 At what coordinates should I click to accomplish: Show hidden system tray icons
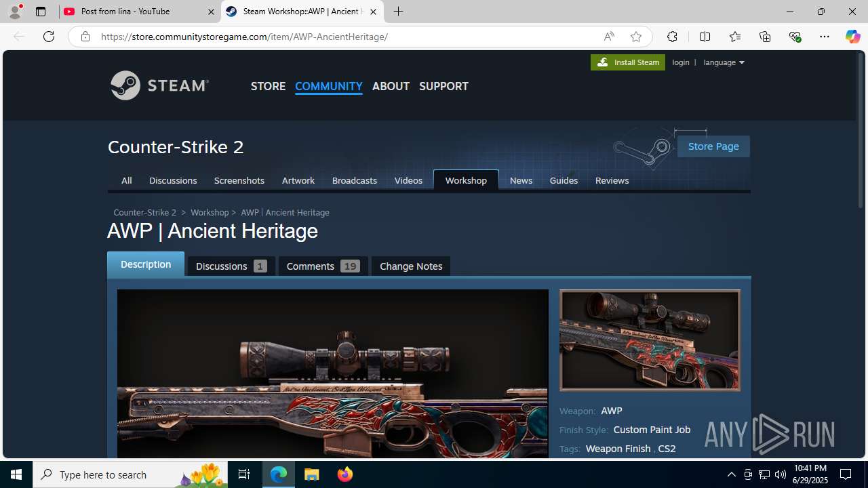click(731, 474)
